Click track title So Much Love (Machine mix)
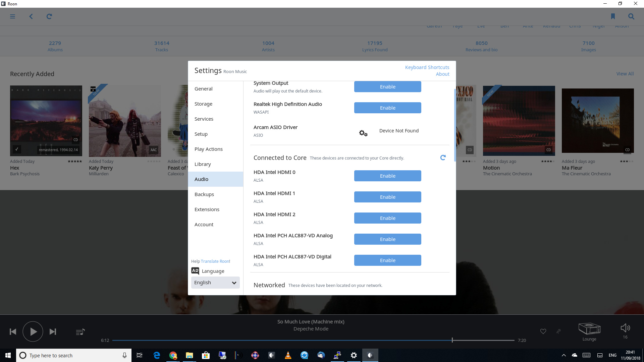 coord(311,322)
